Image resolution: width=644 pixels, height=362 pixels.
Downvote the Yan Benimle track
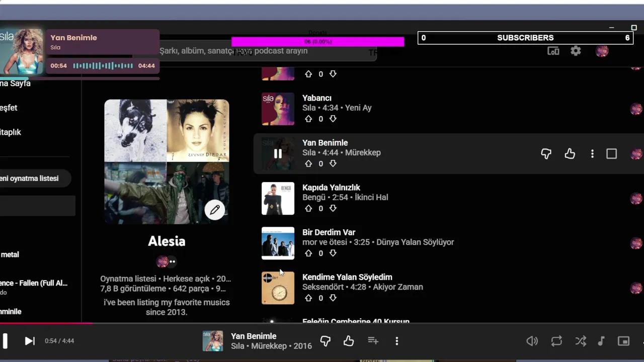point(333,164)
